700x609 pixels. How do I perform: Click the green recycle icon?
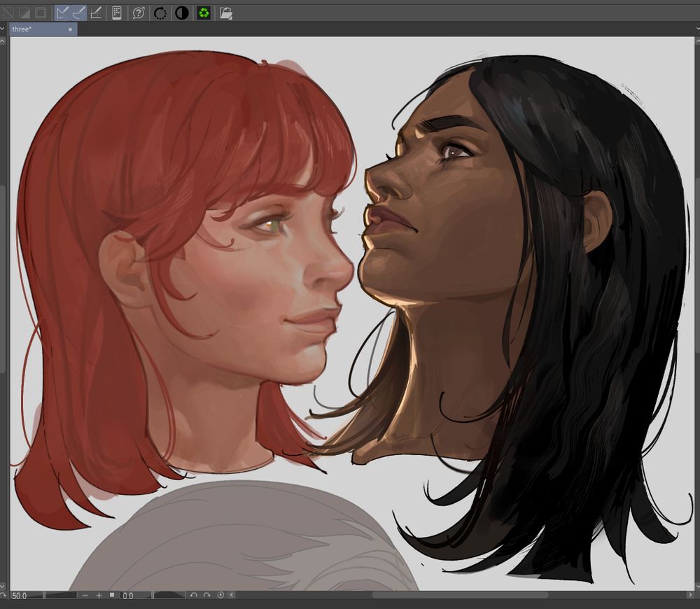[x=204, y=13]
